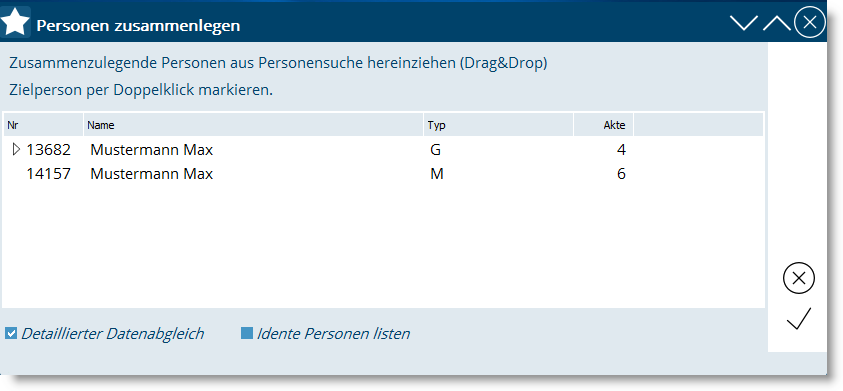Select Mustermann Max row with type M

[383, 174]
